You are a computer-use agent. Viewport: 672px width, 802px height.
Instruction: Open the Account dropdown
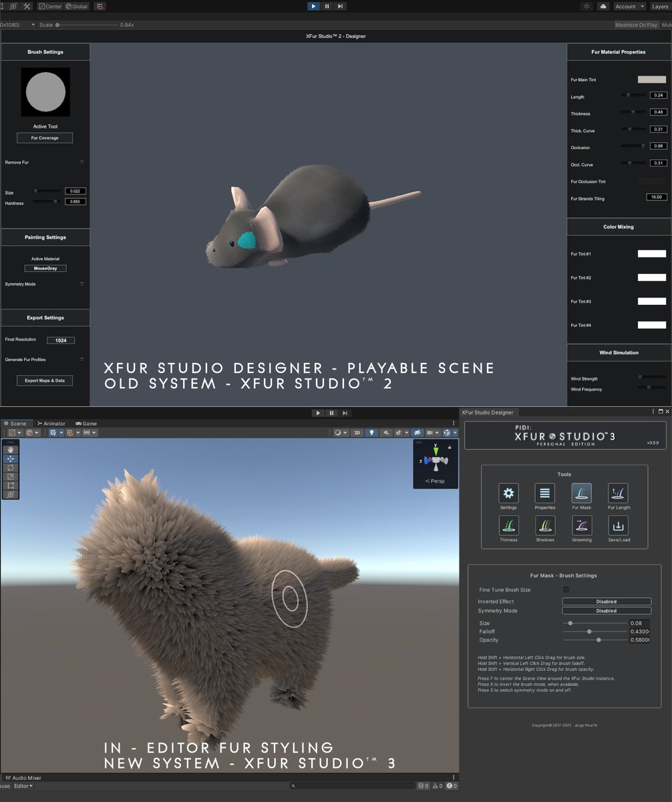630,6
